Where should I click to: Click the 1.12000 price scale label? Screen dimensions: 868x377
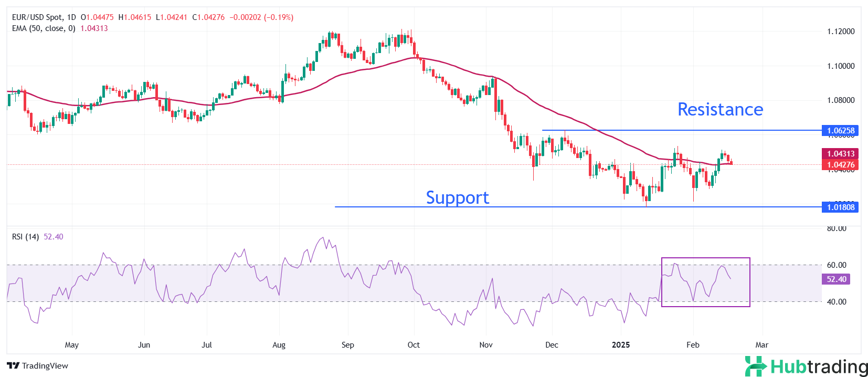coord(841,32)
